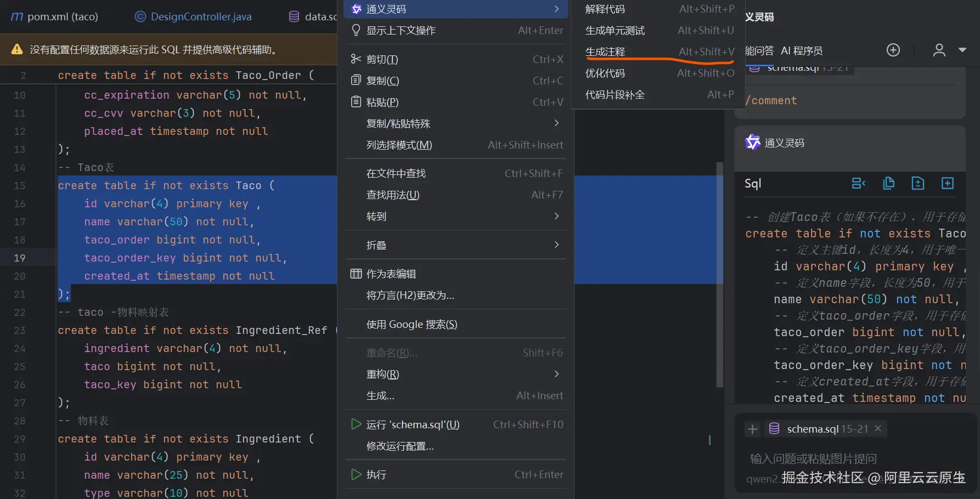Remove the schema.sql 15-21 context chip
This screenshot has width=980, height=499.
pos(878,428)
